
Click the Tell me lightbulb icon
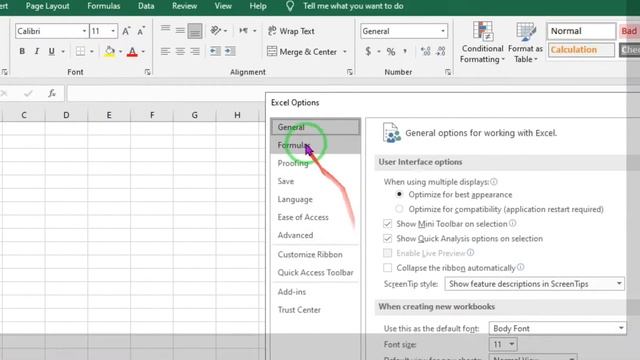pos(290,6)
